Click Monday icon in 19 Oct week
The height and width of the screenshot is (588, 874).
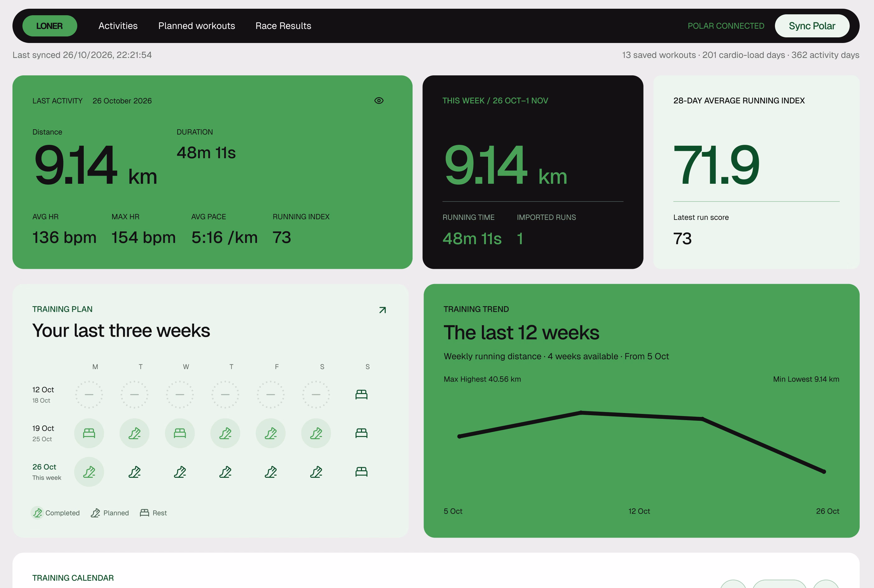(x=89, y=433)
